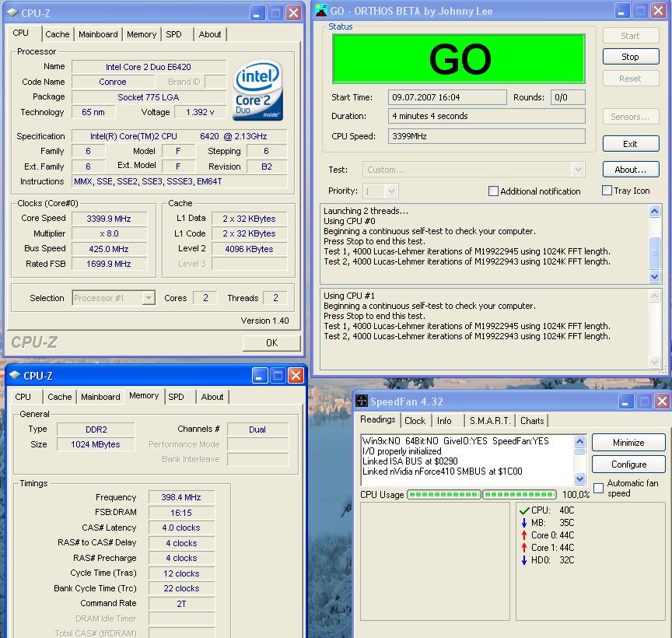Click the Start Time field in ORTHOS
This screenshot has width=672, height=638.
coord(447,97)
